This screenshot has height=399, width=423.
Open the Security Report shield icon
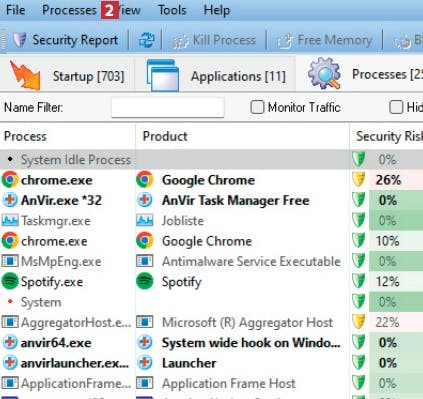20,40
